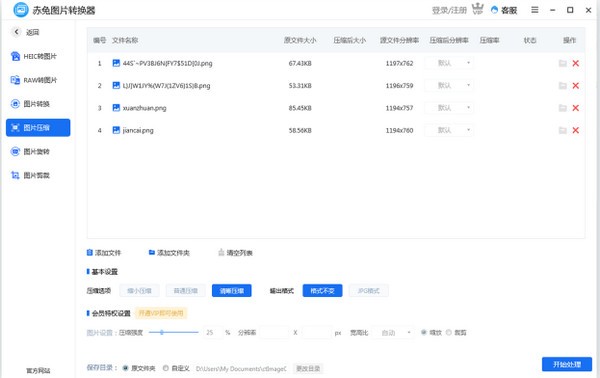Click file name xuanzhuan.png
600x378 pixels.
point(144,108)
